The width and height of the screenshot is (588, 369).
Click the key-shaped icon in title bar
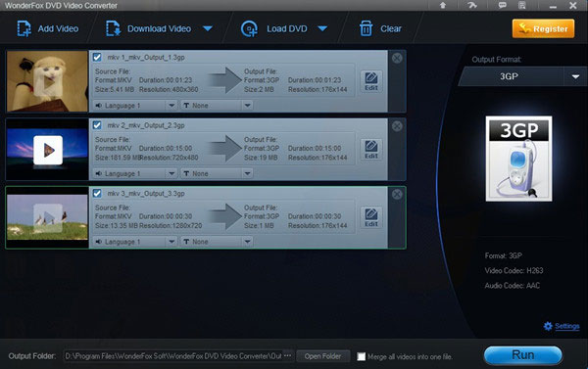(x=472, y=5)
